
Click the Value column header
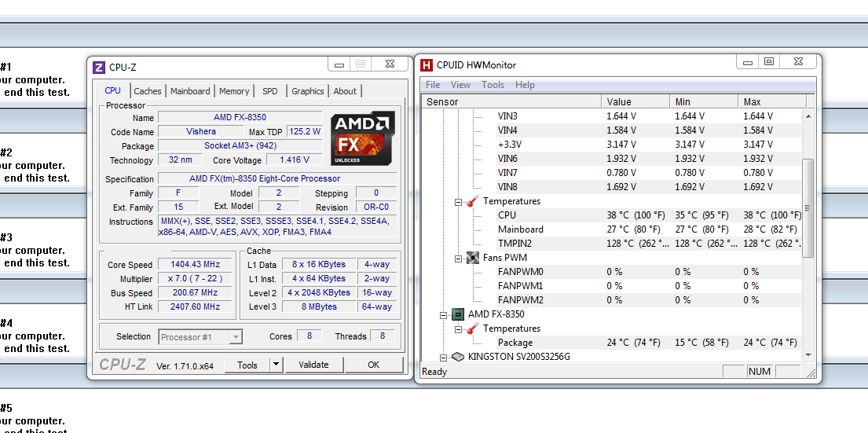click(x=635, y=102)
